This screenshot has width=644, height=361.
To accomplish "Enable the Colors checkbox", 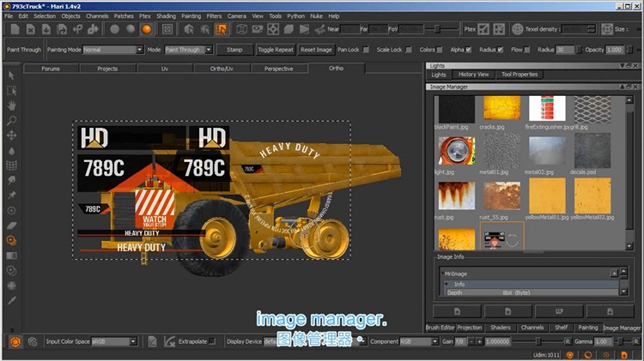I will click(440, 50).
